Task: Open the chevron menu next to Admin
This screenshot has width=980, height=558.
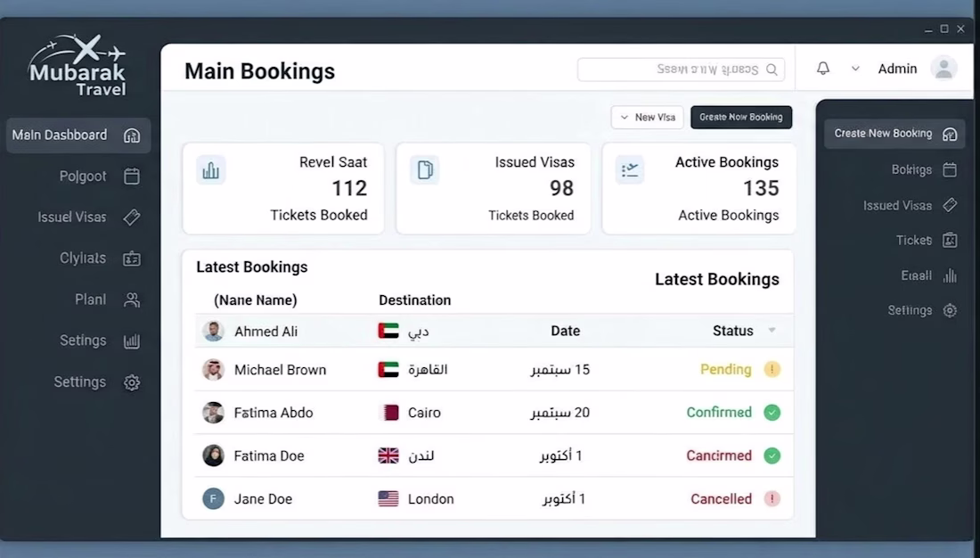Action: pos(855,69)
